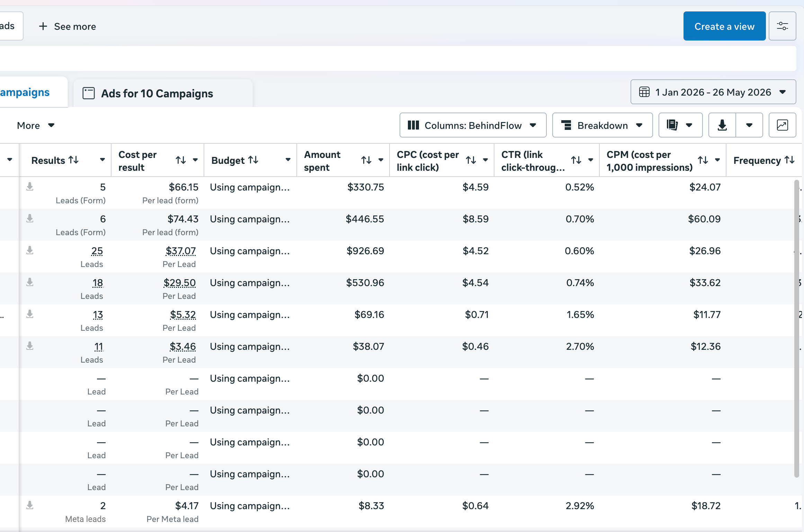This screenshot has width=804, height=532.
Task: Open the date range 1 Jan 2026 - 26 May 2026 picker
Action: pyautogui.click(x=713, y=92)
